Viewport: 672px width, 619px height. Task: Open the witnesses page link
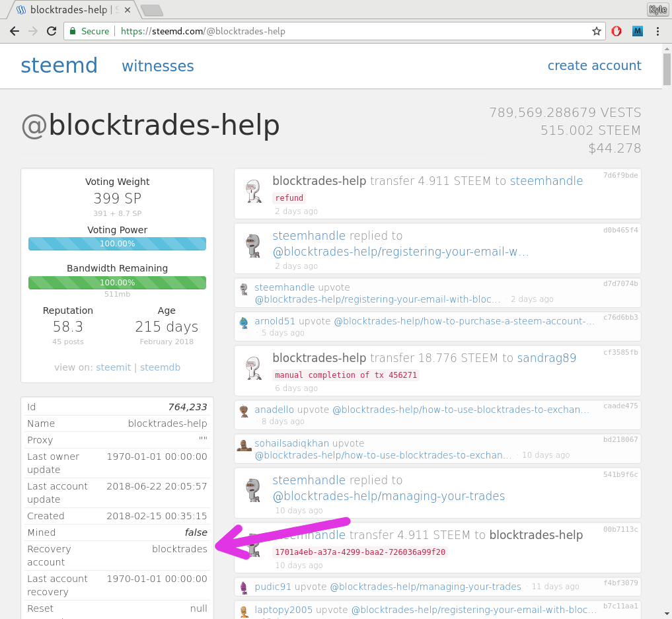point(158,66)
